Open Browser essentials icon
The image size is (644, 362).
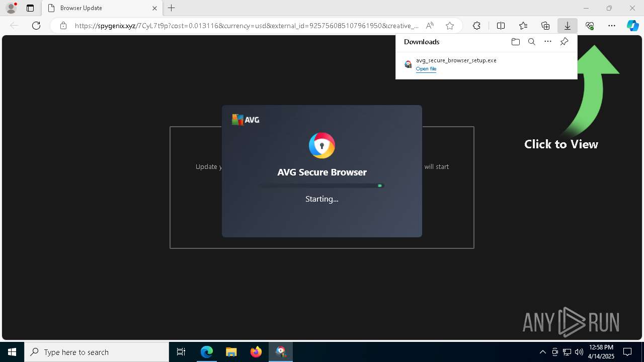590,26
